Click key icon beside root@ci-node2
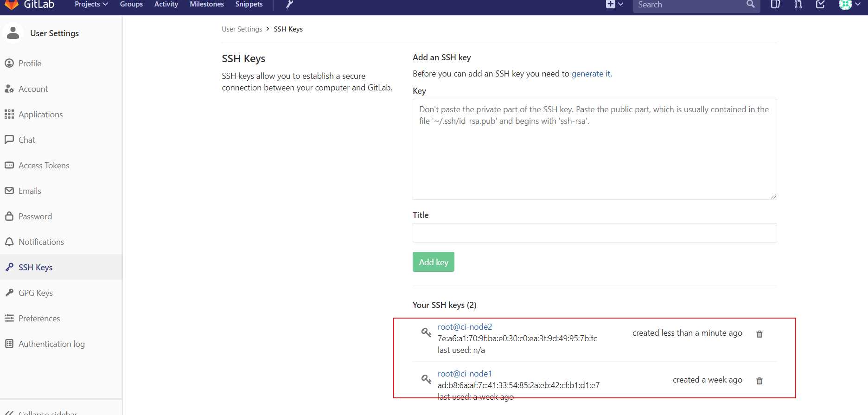 click(x=426, y=332)
